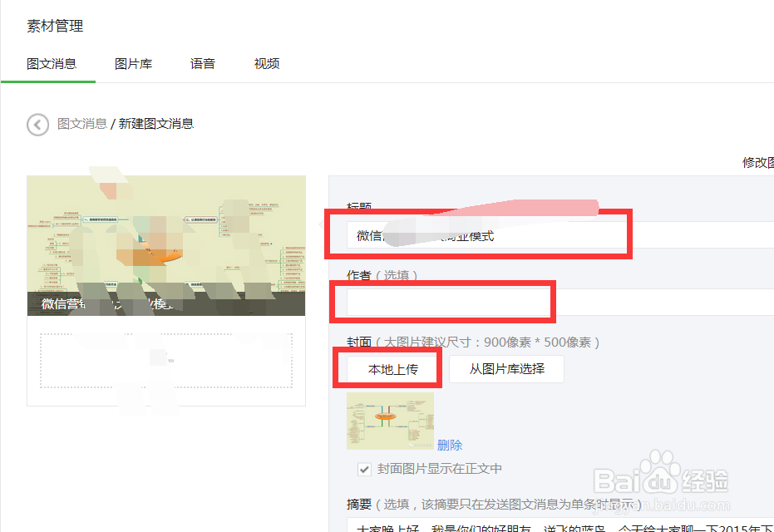The height and width of the screenshot is (532, 774).
Task: Click the dashed add-article placeholder box
Action: [166, 361]
